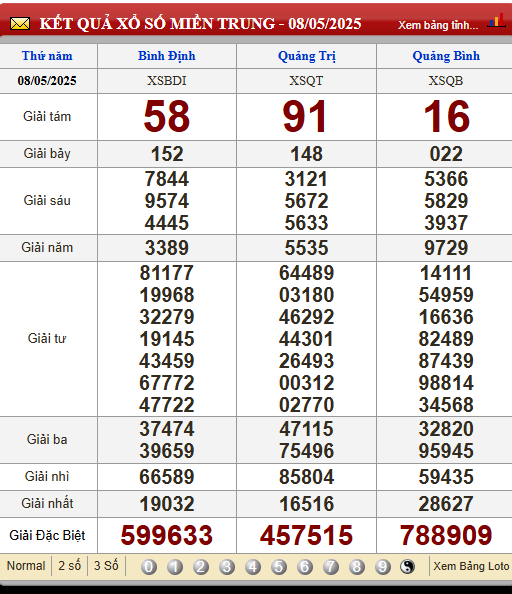Screen dimensions: 512x594
Task: Click the Giải tư row label
Action: click(47, 338)
